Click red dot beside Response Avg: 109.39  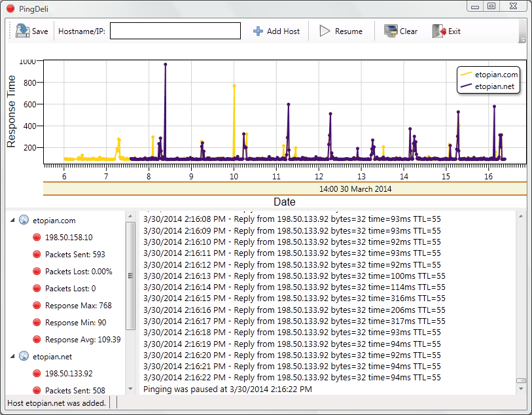(37, 339)
